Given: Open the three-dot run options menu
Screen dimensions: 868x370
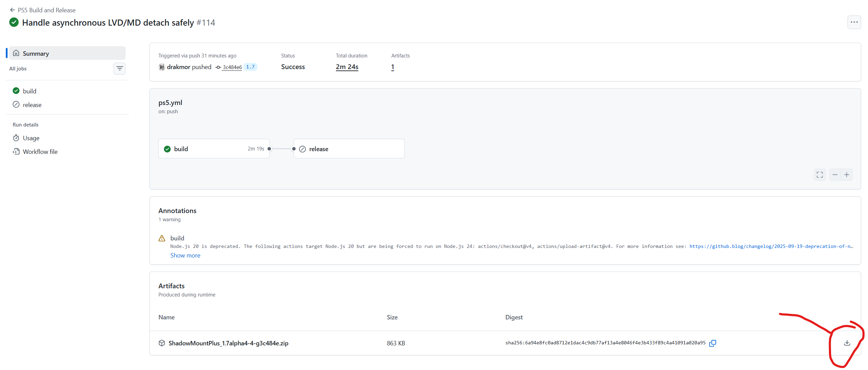Looking at the screenshot, I should pos(854,22).
